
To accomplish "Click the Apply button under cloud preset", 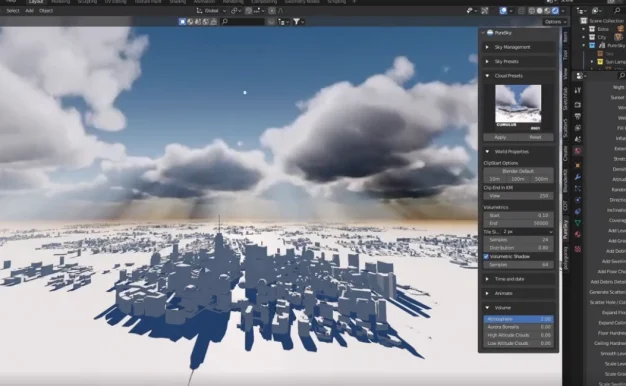I will [x=501, y=137].
